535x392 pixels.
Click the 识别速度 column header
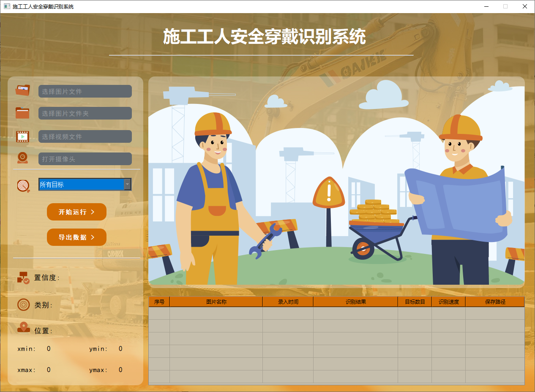449,302
